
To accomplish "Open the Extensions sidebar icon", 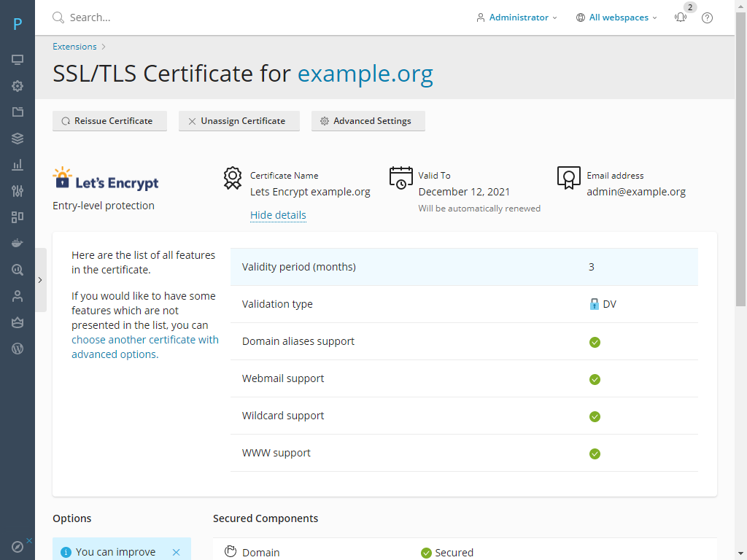I will coord(17,217).
